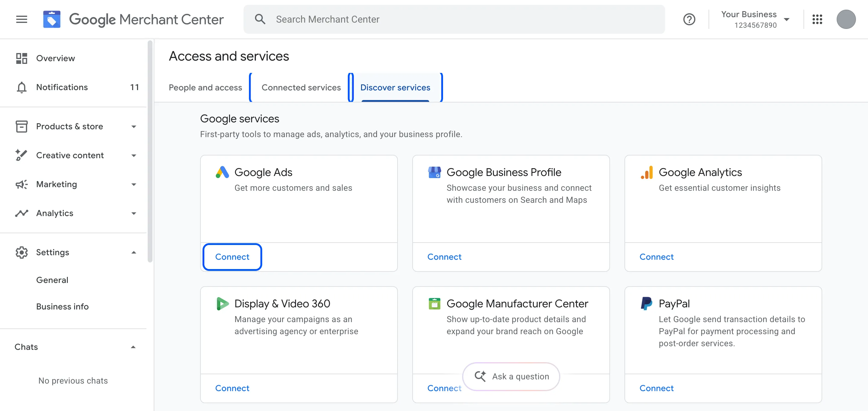This screenshot has width=868, height=411.
Task: Open the Google apps grid
Action: [x=817, y=19]
